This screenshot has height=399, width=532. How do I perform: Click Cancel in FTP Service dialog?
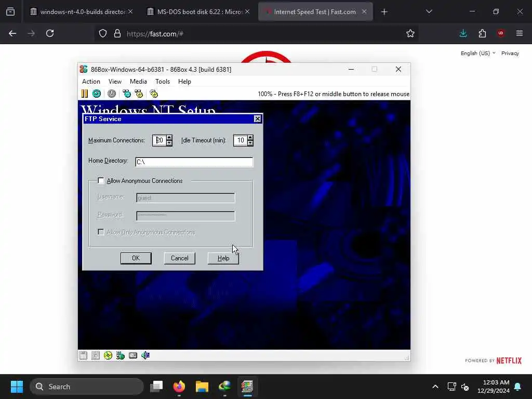[179, 258]
